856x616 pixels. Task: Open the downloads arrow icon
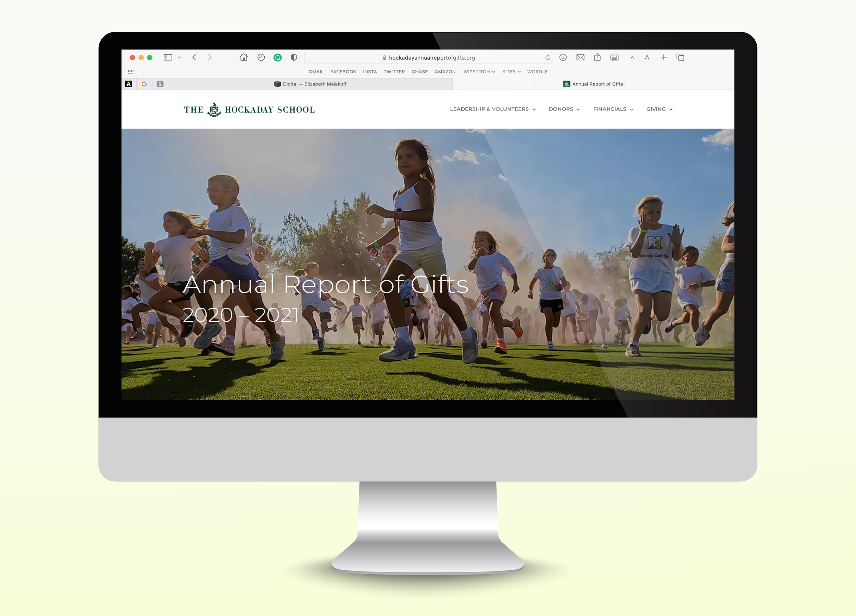[x=563, y=57]
